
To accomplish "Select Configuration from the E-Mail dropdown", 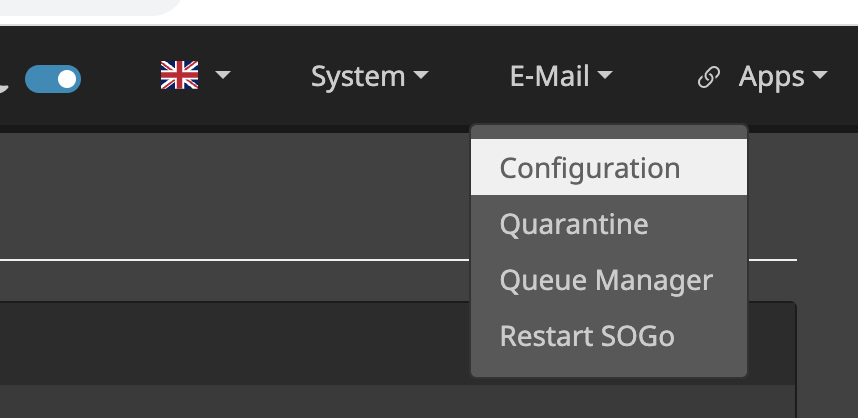I will coord(590,168).
